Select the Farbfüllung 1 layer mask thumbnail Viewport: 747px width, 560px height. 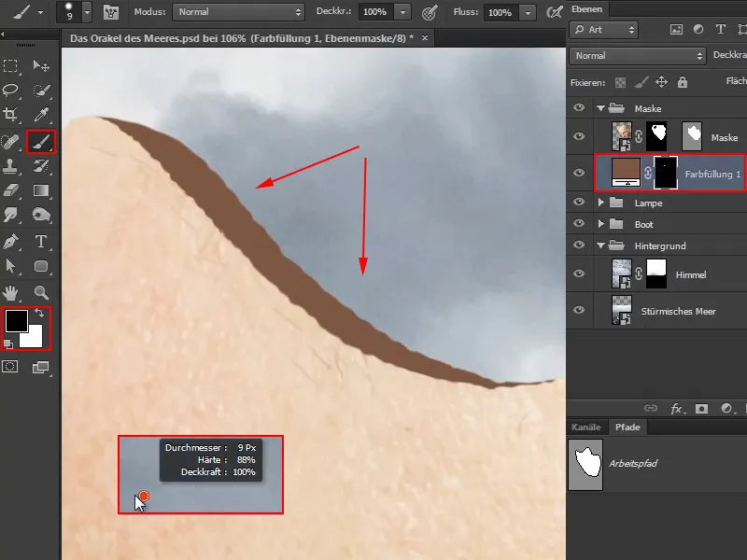point(666,174)
